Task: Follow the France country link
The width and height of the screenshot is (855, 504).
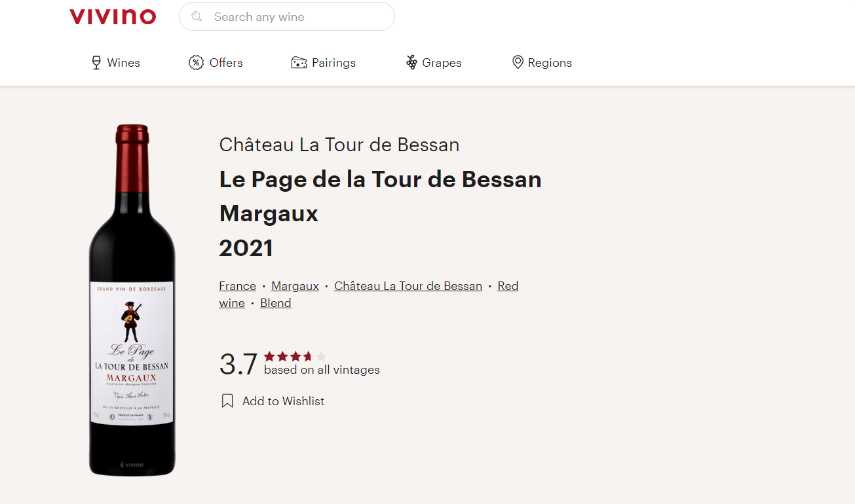Action: (237, 286)
